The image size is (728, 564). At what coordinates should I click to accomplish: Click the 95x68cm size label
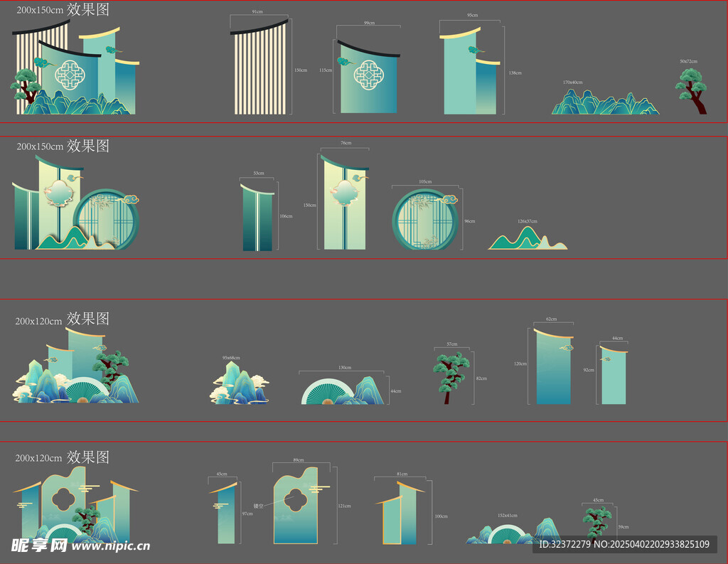click(x=231, y=358)
